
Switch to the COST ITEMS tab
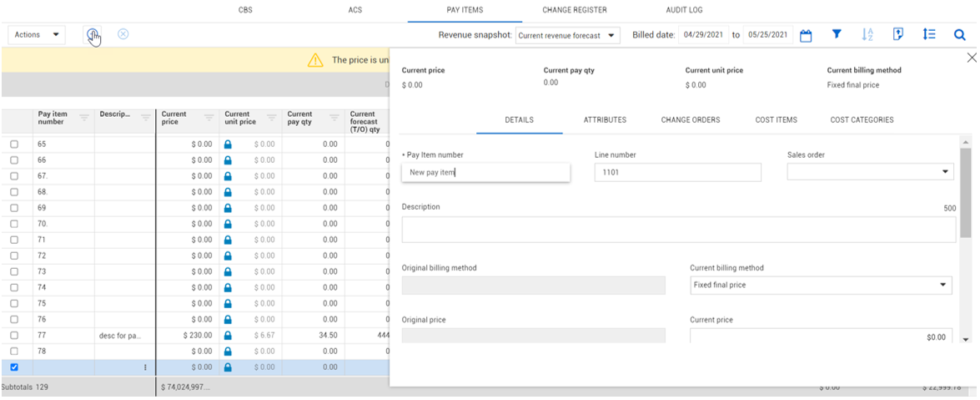pyautogui.click(x=776, y=119)
